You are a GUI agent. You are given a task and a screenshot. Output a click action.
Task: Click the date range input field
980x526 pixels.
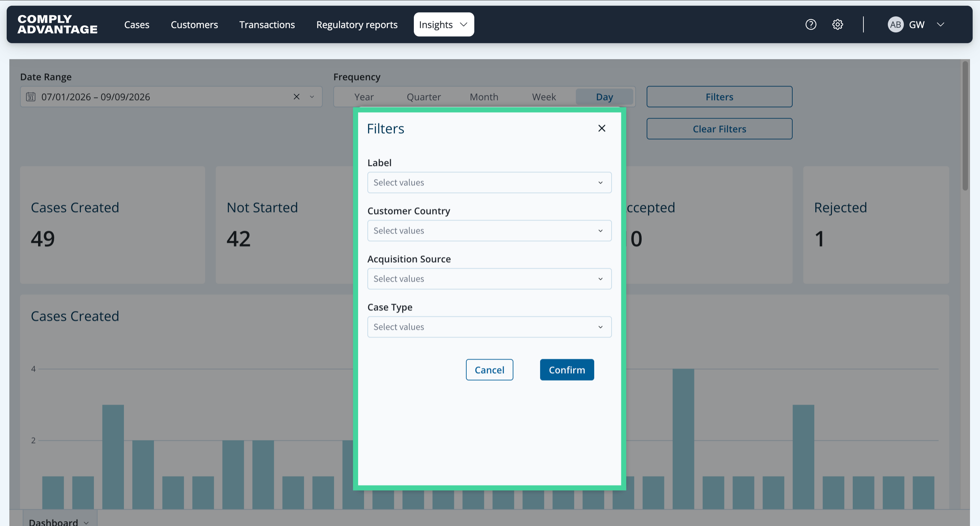tap(171, 97)
